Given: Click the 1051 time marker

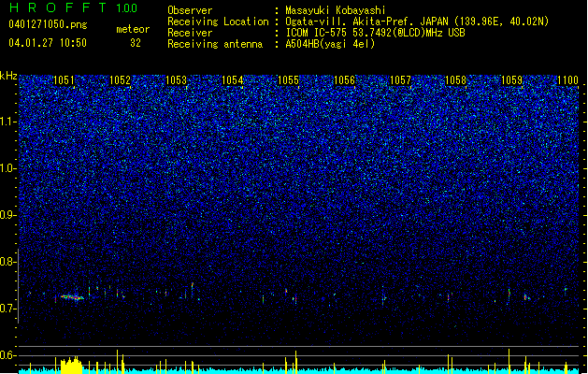Looking at the screenshot, I should (x=64, y=80).
